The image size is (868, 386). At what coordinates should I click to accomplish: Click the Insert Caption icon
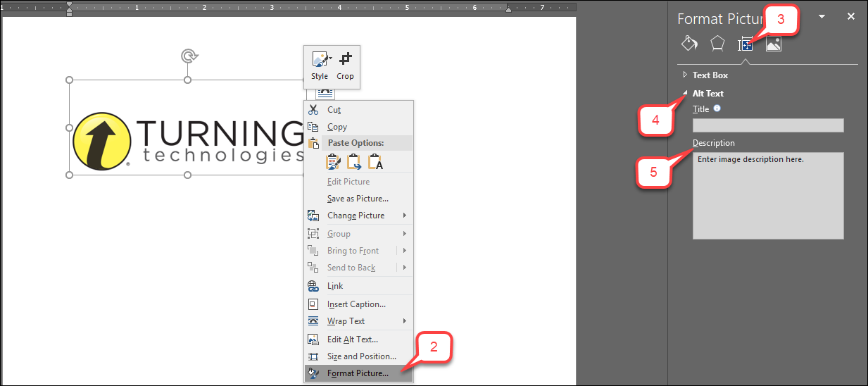[x=313, y=304]
